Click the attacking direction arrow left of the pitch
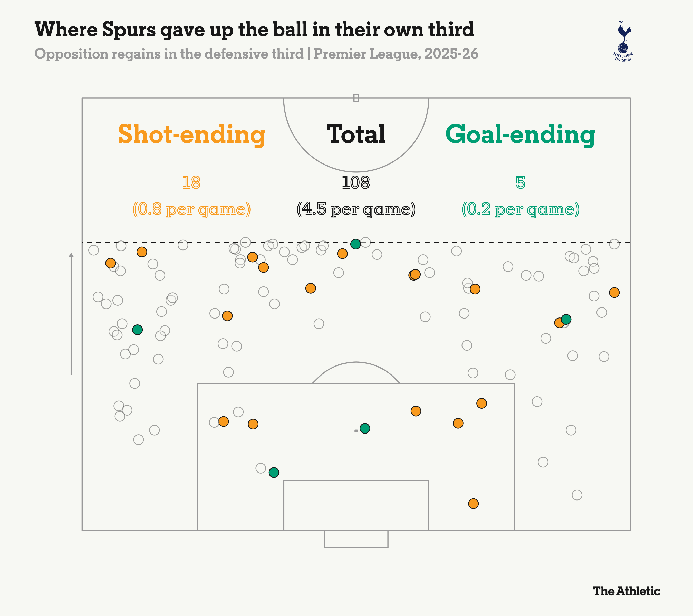Viewport: 693px width, 616px height. click(x=71, y=313)
